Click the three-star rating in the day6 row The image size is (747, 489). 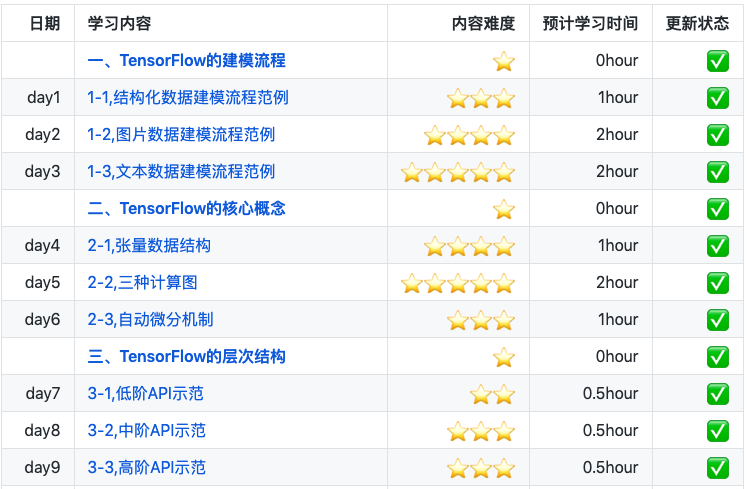coord(481,320)
